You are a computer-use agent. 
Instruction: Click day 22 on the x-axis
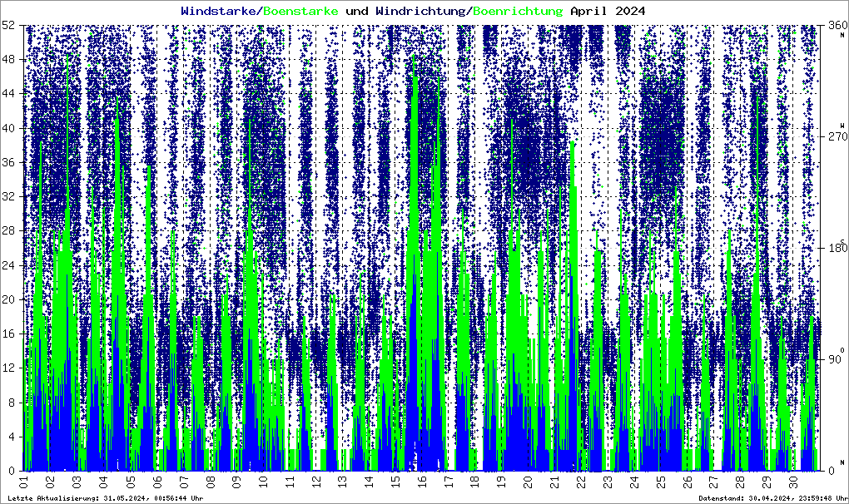[581, 482]
